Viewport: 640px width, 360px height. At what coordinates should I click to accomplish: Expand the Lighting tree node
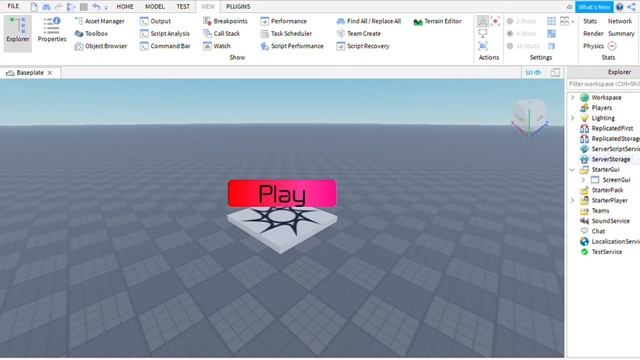click(572, 118)
